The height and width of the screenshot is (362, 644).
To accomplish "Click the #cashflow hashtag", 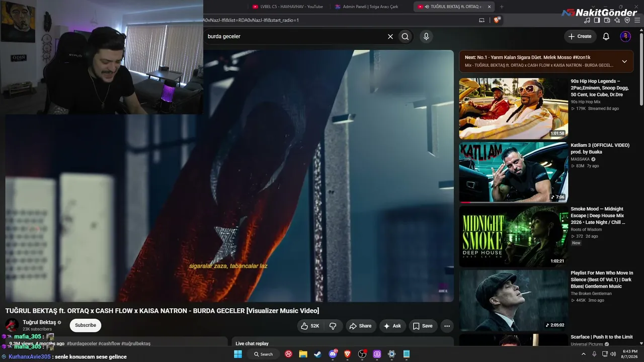I will [x=109, y=343].
